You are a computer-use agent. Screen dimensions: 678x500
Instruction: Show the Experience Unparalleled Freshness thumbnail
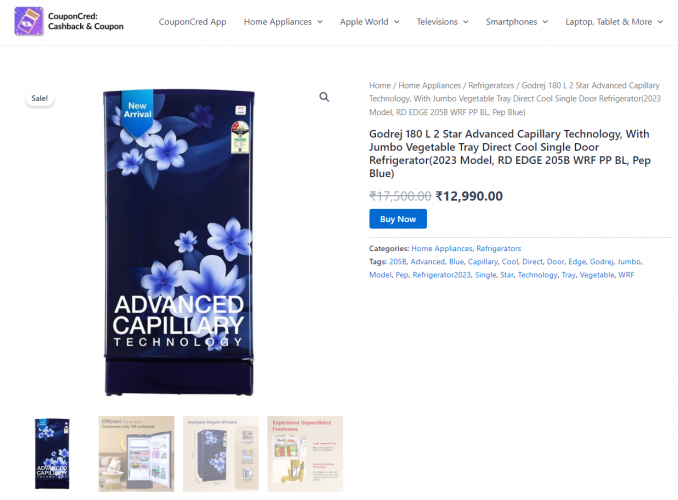(x=305, y=454)
